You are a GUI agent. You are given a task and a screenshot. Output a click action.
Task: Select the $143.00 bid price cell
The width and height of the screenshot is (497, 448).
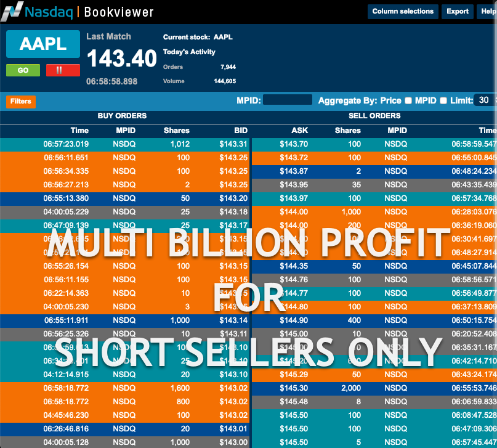pos(233,442)
